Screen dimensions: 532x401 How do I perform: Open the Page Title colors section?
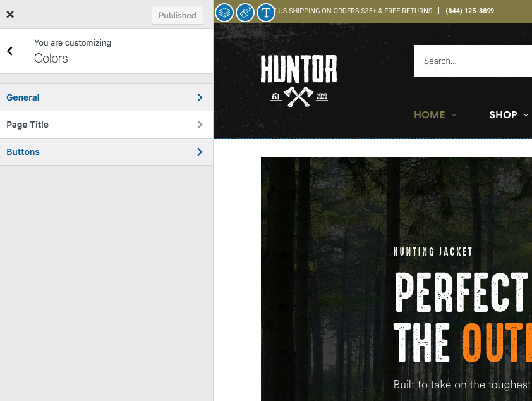click(28, 125)
